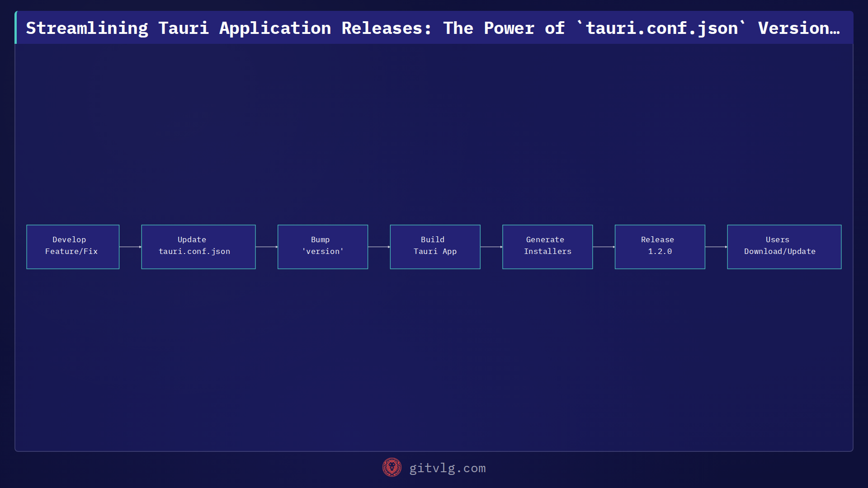Select the Build Tauri App box
Viewport: 868px width, 488px height.
pyautogui.click(x=435, y=247)
